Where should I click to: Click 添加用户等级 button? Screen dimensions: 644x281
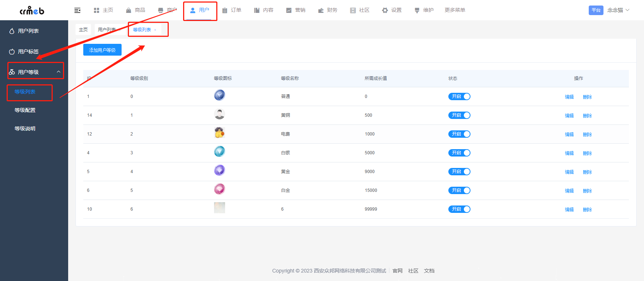tap(102, 50)
